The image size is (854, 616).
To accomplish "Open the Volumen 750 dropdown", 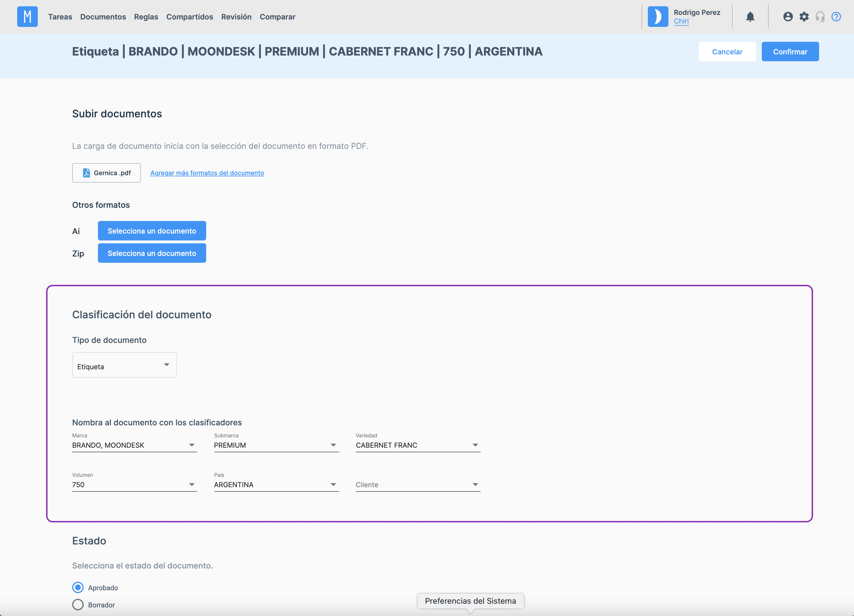I will tap(134, 485).
